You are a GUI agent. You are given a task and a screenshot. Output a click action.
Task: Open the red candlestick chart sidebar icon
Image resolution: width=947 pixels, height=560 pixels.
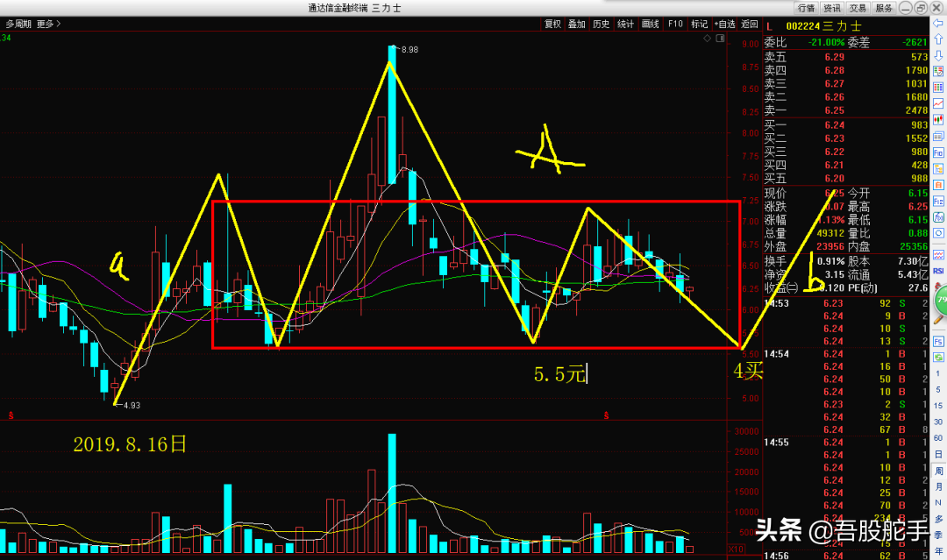(x=938, y=120)
